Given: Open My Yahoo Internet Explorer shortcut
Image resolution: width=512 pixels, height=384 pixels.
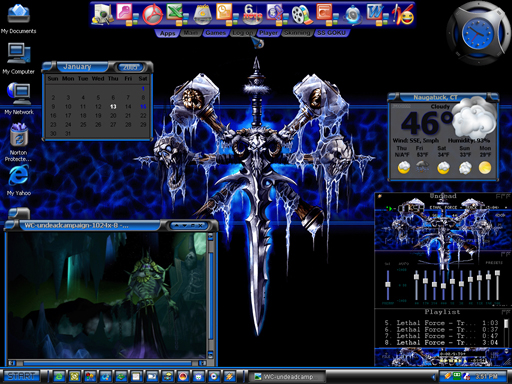Looking at the screenshot, I should coord(19,181).
